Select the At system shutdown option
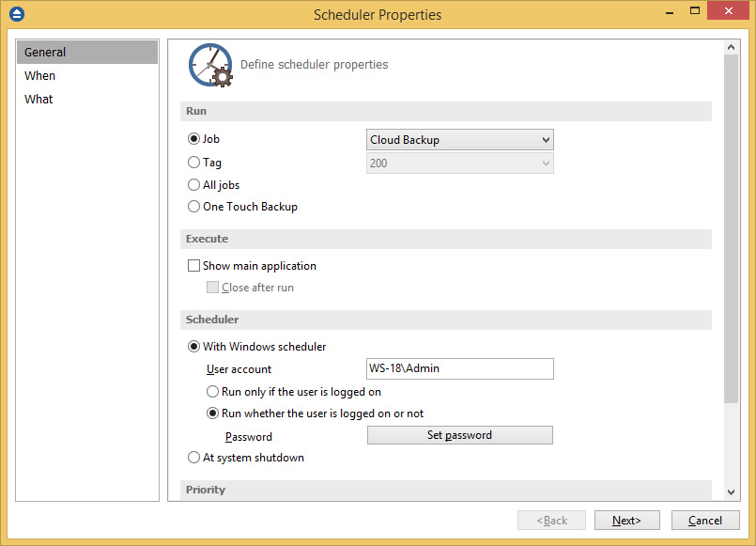 (193, 458)
